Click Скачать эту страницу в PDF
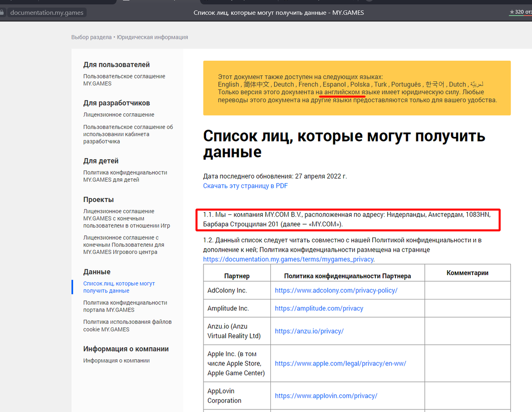This screenshot has width=532, height=412. click(245, 186)
